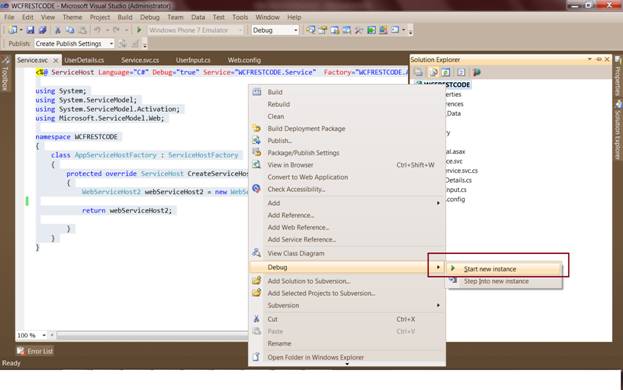This screenshot has height=390, width=623.
Task: Open the Window menu in the menu bar
Action: (267, 17)
